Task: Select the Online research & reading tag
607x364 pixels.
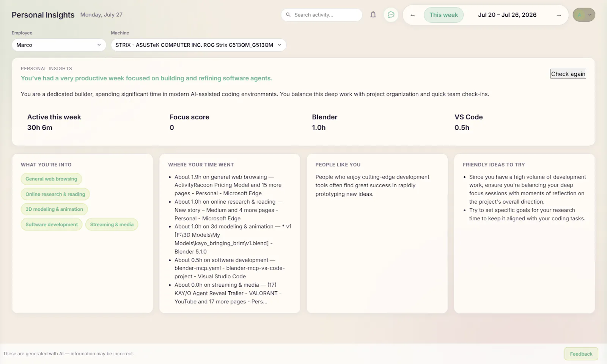Action: point(55,194)
